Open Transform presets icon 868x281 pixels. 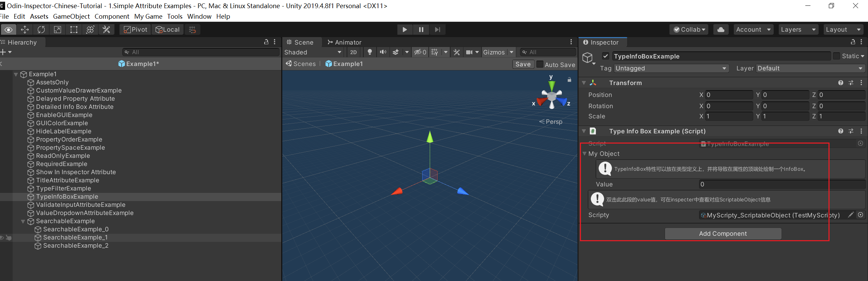[x=851, y=83]
